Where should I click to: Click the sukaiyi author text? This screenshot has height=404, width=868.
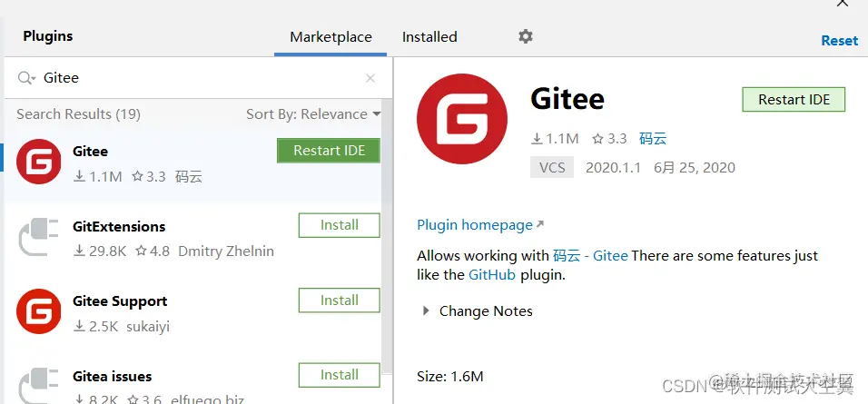(x=148, y=327)
